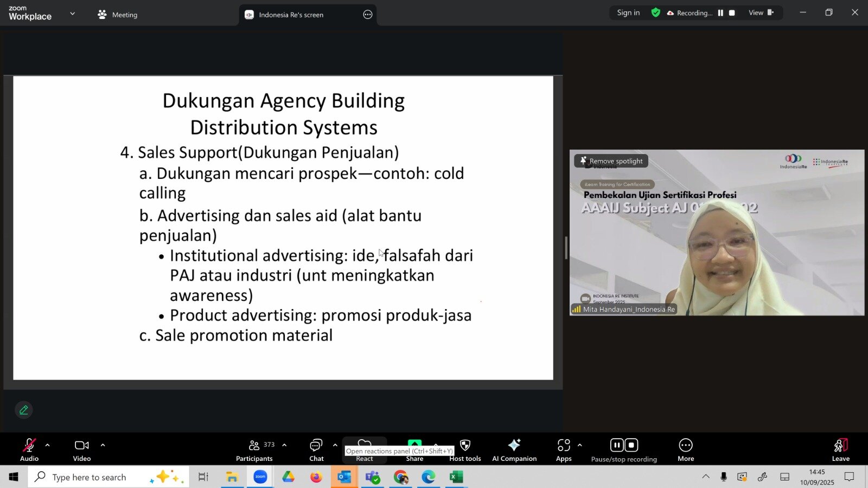
Task: Toggle the Video camera on
Action: coord(82,450)
